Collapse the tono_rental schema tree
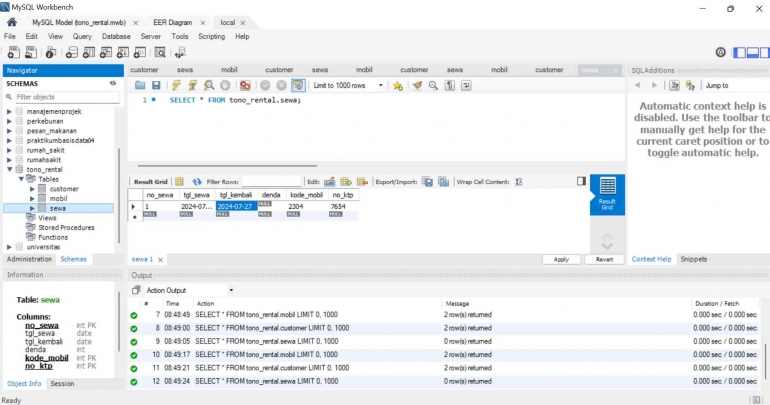Image resolution: width=770 pixels, height=405 pixels. (9, 170)
